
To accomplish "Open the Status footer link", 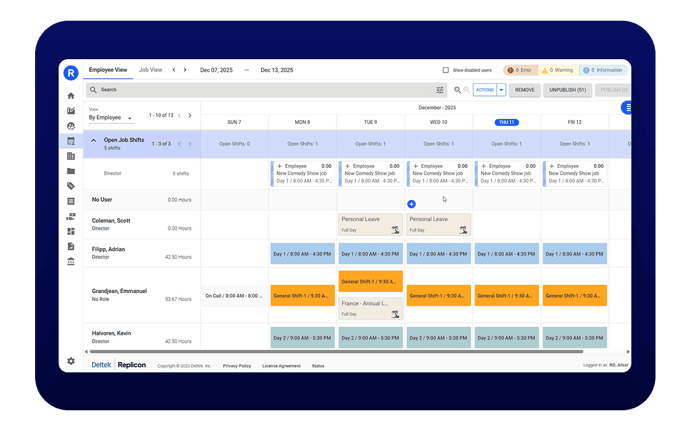I will pos(318,366).
